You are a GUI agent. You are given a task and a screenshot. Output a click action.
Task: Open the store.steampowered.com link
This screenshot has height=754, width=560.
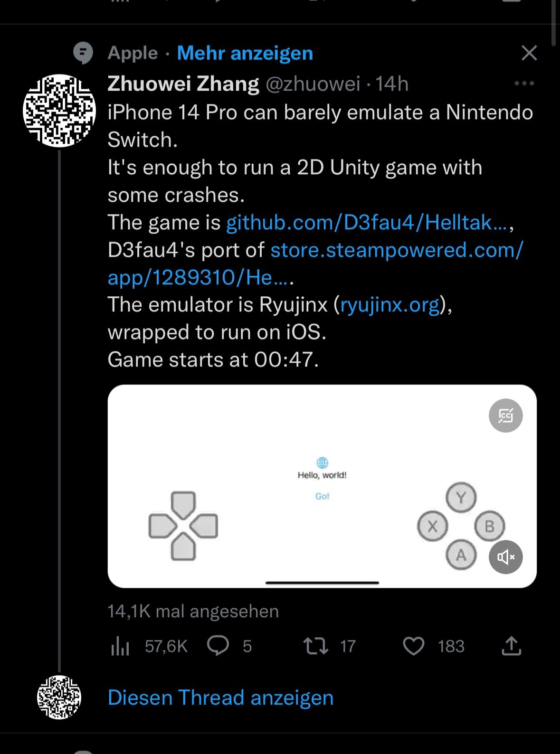point(397,250)
